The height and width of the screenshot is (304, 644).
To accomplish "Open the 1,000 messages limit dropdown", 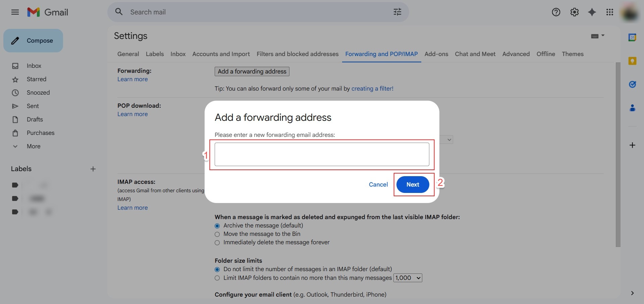I will click(408, 278).
